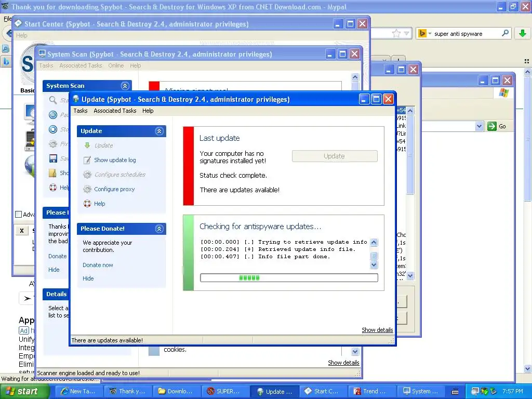Click the search magnifier in browser search box
Screen dimensions: 532x399
tap(505, 33)
